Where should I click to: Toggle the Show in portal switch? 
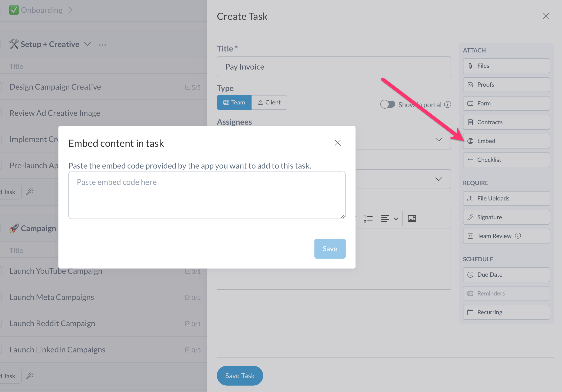[387, 104]
